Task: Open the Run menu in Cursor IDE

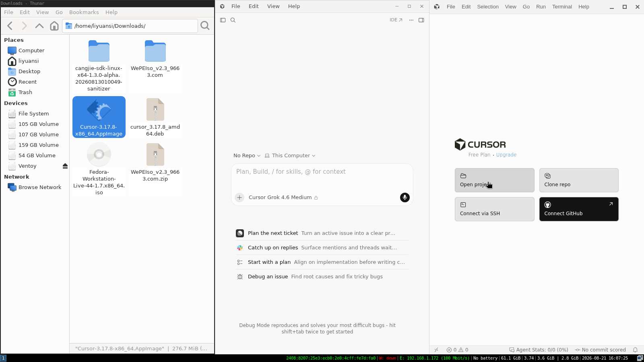Action: coord(541,7)
